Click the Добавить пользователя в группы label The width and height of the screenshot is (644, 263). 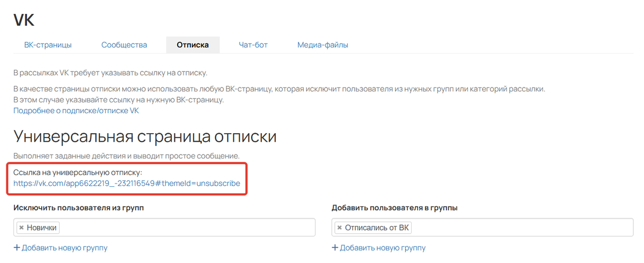[x=394, y=208]
